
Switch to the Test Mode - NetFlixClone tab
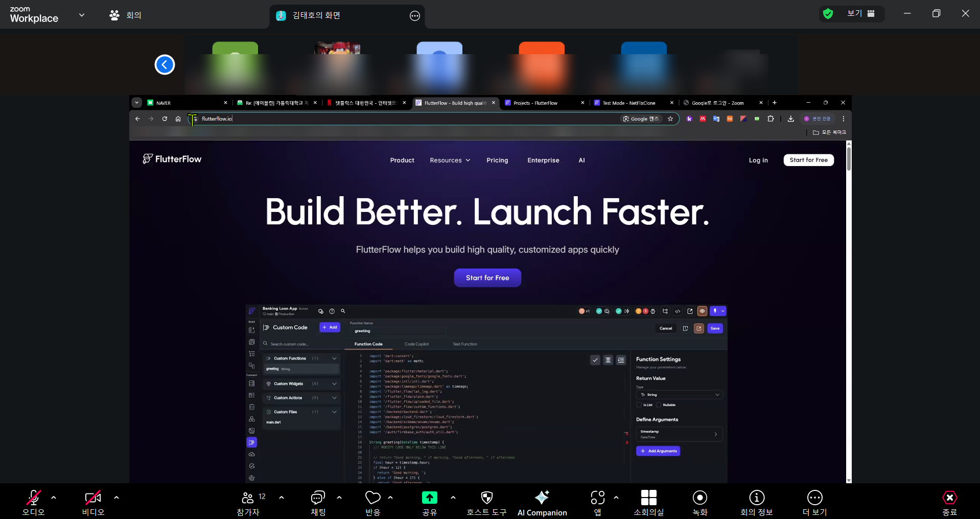(634, 103)
